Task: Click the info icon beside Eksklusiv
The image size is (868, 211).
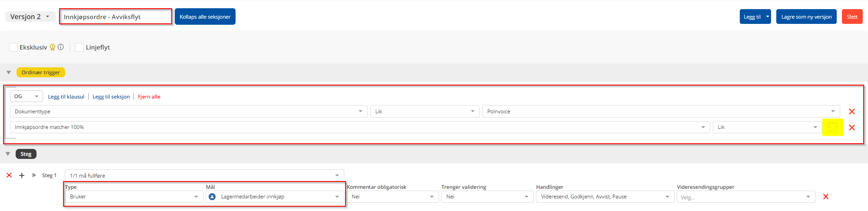Action: click(x=61, y=47)
